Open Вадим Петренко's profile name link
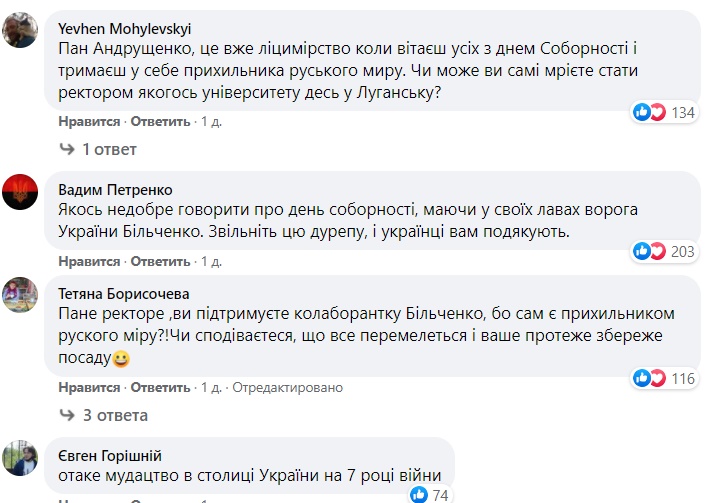The image size is (714, 503). 115,189
